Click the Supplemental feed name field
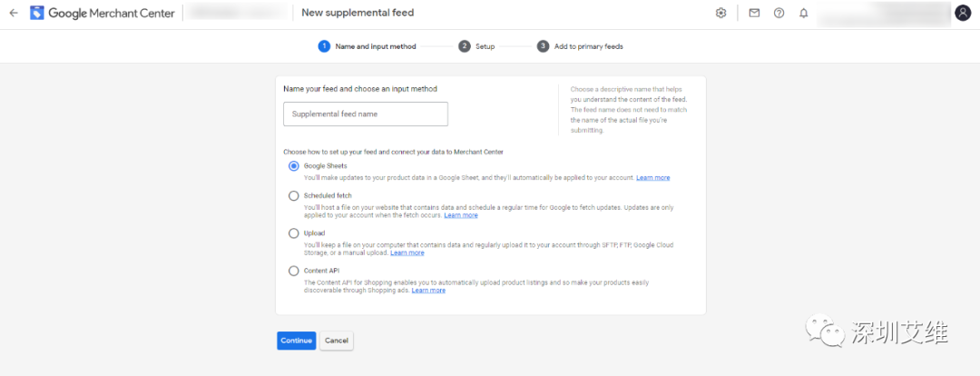The height and width of the screenshot is (376, 980). coord(366,114)
